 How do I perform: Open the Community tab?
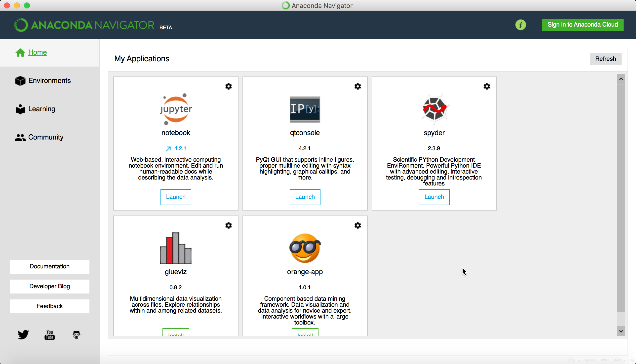(45, 137)
